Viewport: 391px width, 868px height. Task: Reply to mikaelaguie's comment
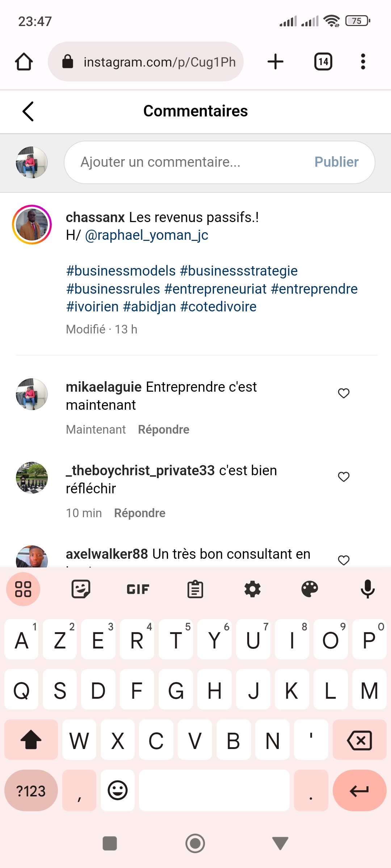(x=164, y=430)
